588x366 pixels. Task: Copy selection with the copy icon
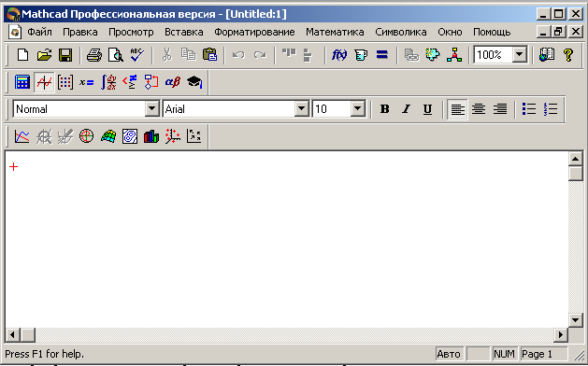coord(188,55)
